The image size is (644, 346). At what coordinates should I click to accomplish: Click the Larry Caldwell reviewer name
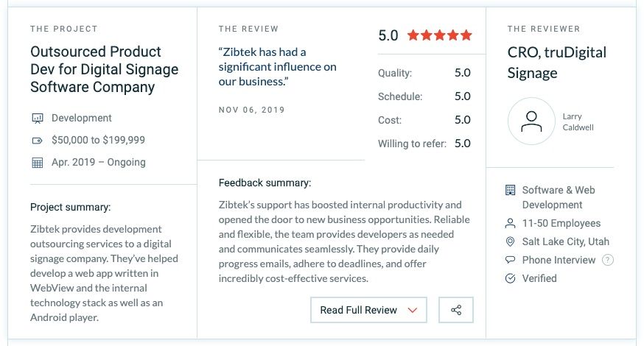pyautogui.click(x=578, y=122)
